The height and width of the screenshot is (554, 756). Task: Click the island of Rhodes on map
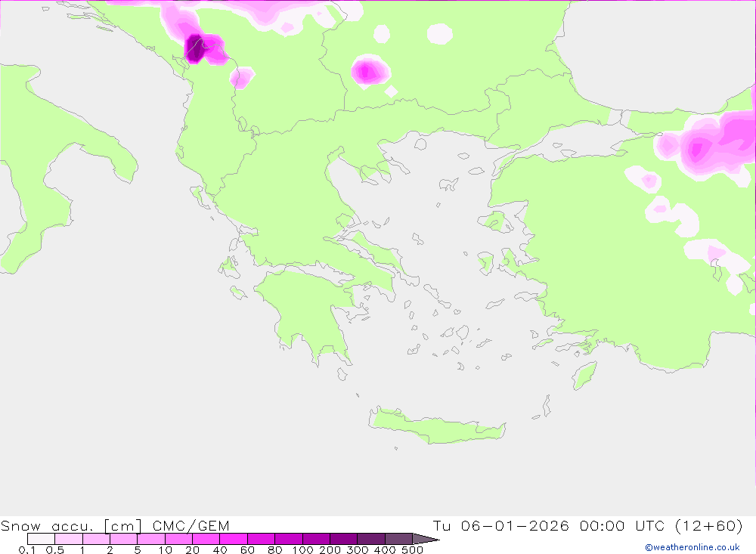[x=584, y=375]
